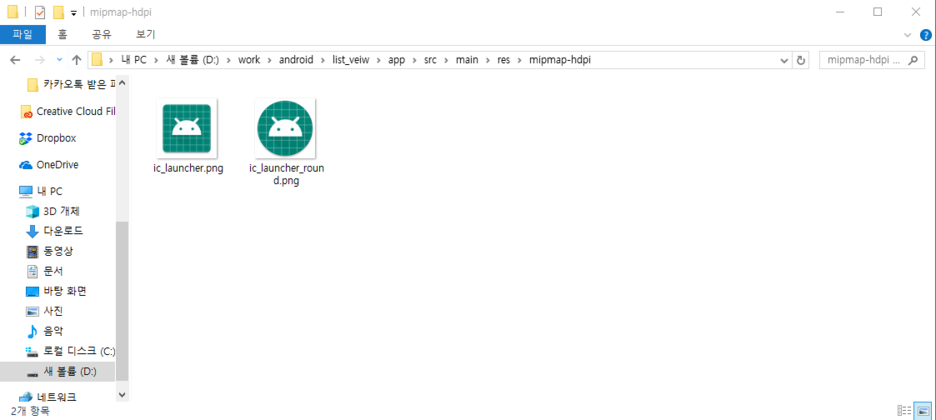Click app in address breadcrumb

coord(396,60)
